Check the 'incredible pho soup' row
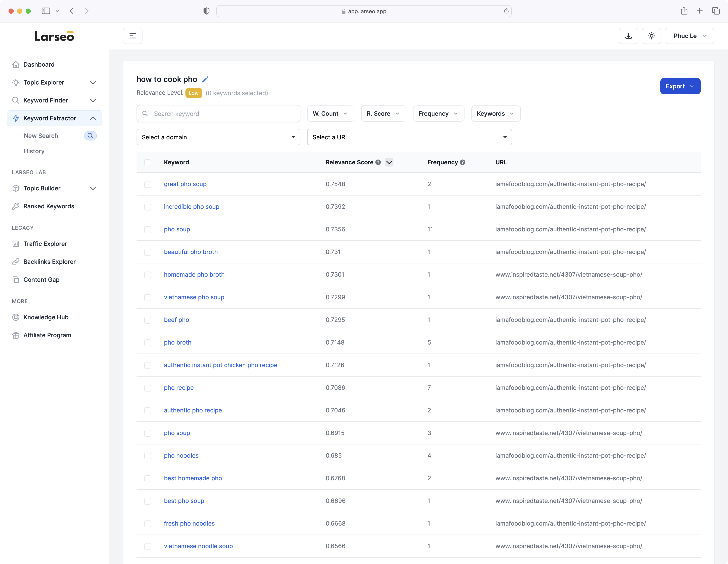728x564 pixels. [x=148, y=207]
